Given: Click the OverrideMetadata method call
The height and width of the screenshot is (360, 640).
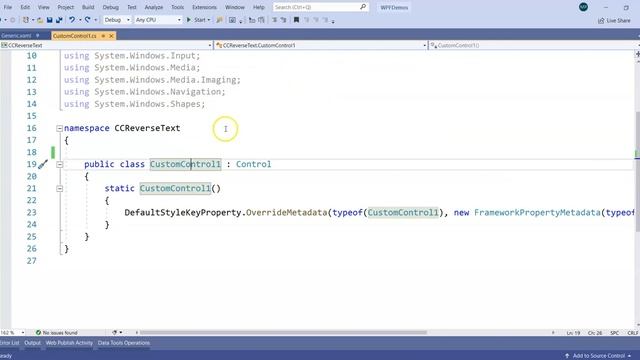Looking at the screenshot, I should pos(287,213).
